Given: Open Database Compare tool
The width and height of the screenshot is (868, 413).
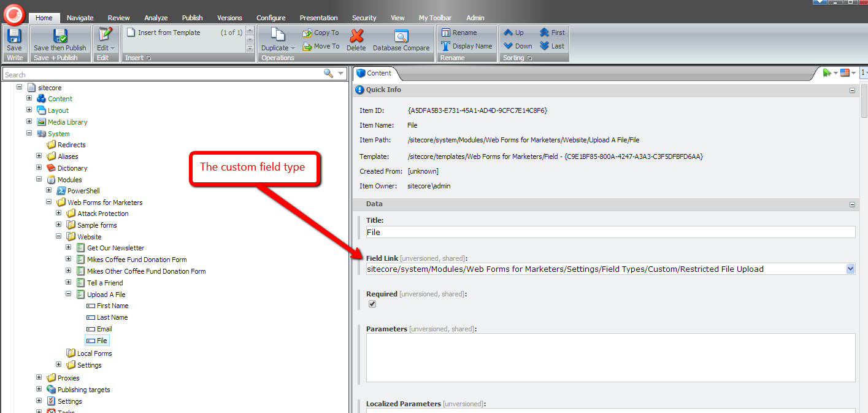Looking at the screenshot, I should 401,38.
